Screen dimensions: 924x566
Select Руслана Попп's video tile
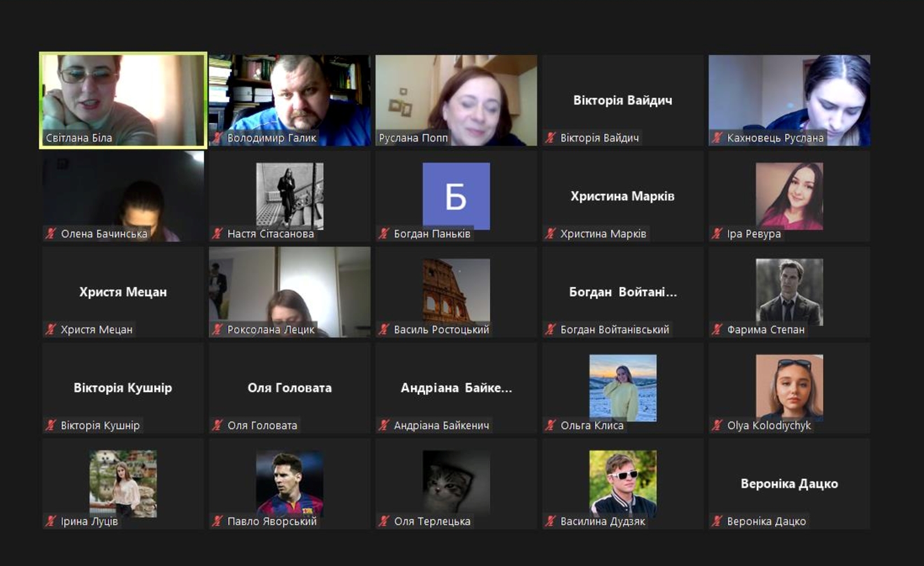click(x=456, y=99)
